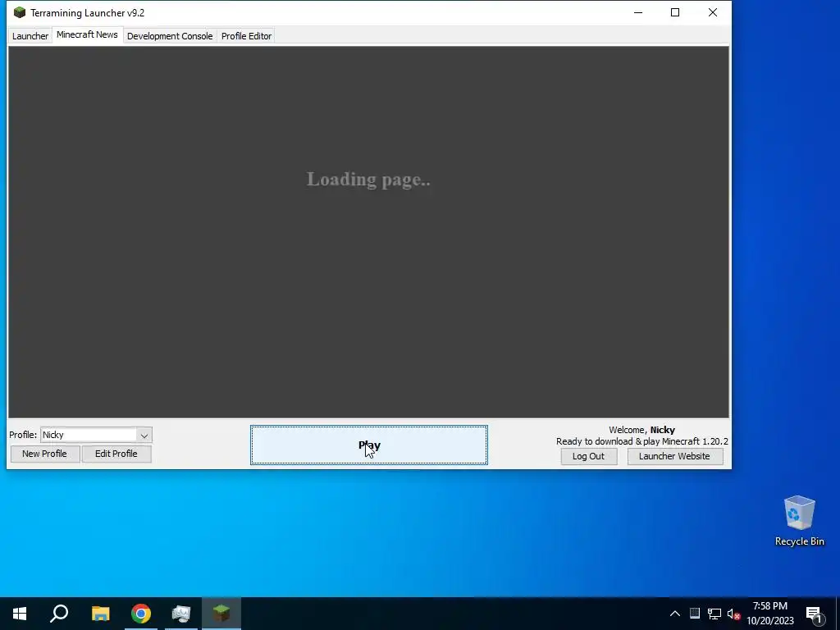Image resolution: width=840 pixels, height=630 pixels.
Task: Select the Minecraft News tab
Action: click(x=87, y=34)
